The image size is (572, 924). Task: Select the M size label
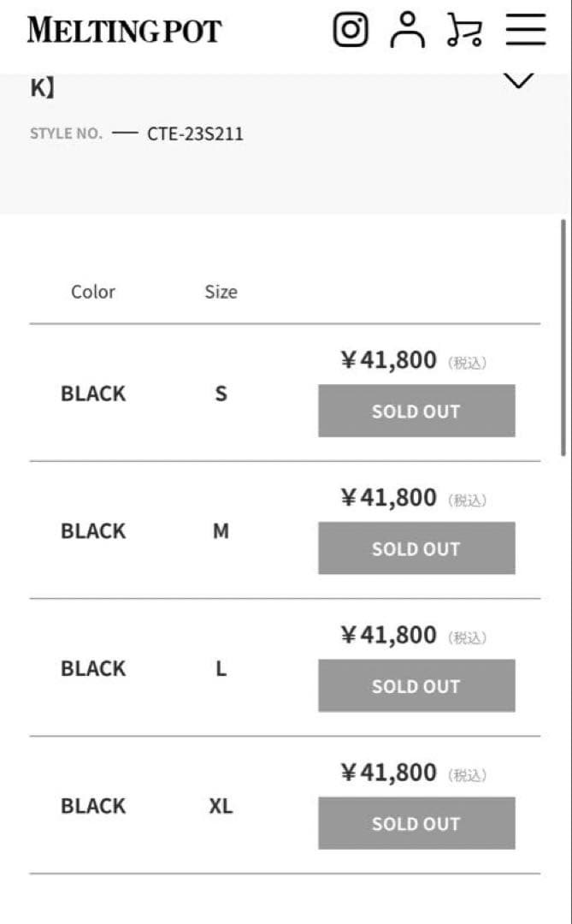221,531
